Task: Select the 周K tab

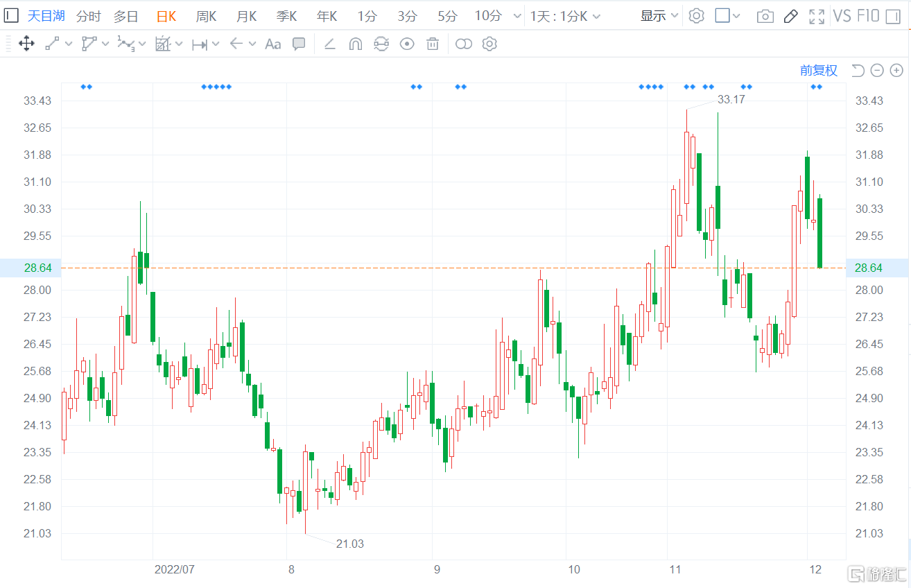Action: [x=206, y=16]
